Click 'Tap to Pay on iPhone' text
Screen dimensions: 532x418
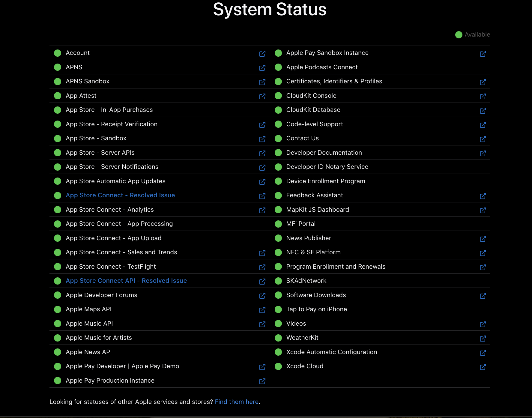point(317,309)
